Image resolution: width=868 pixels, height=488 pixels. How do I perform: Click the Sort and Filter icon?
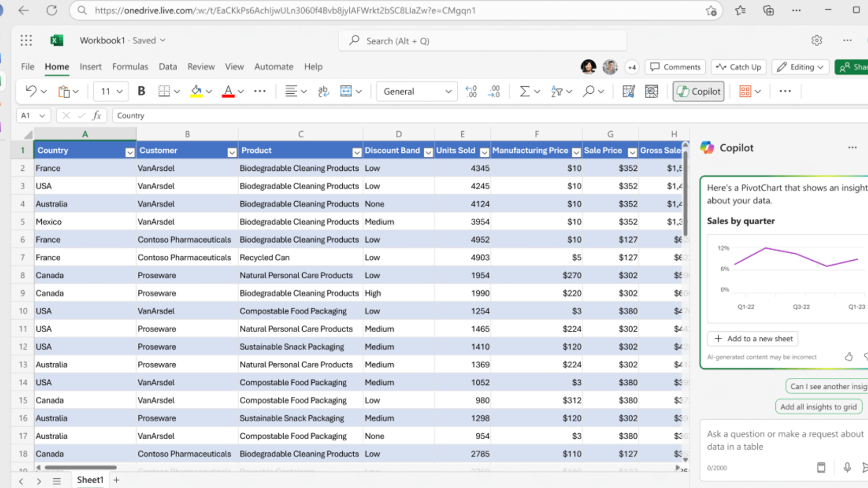click(x=557, y=92)
